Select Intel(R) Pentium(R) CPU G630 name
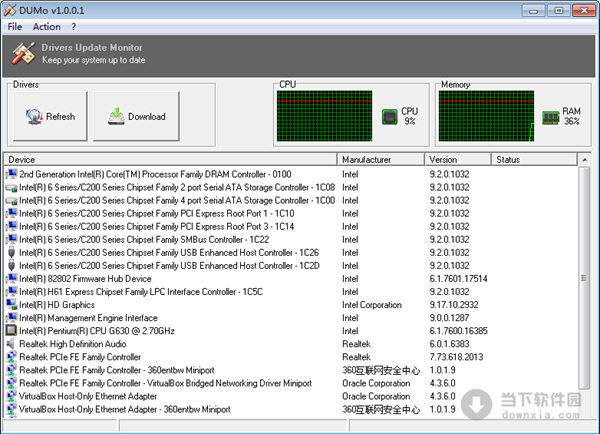This screenshot has width=600, height=434. coord(97,331)
